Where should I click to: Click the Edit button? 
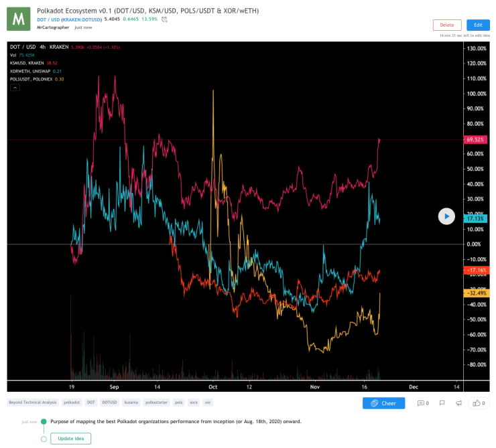point(478,25)
